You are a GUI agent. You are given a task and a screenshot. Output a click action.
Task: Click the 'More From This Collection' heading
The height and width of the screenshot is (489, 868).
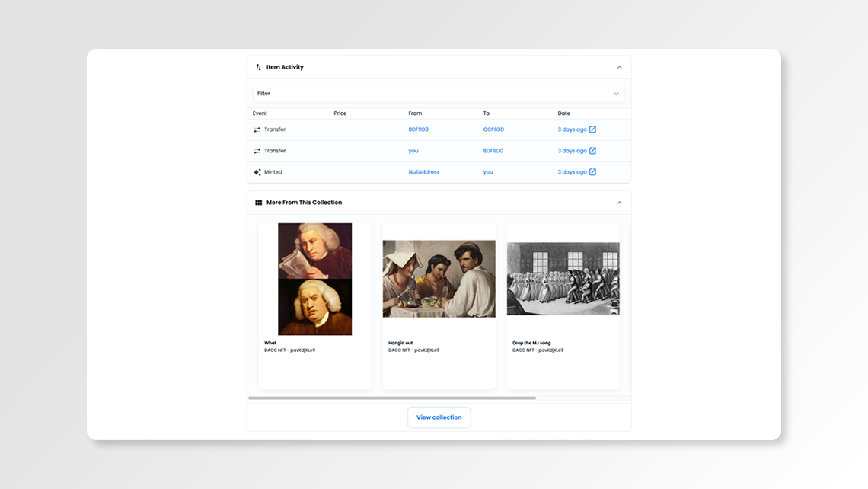point(305,203)
